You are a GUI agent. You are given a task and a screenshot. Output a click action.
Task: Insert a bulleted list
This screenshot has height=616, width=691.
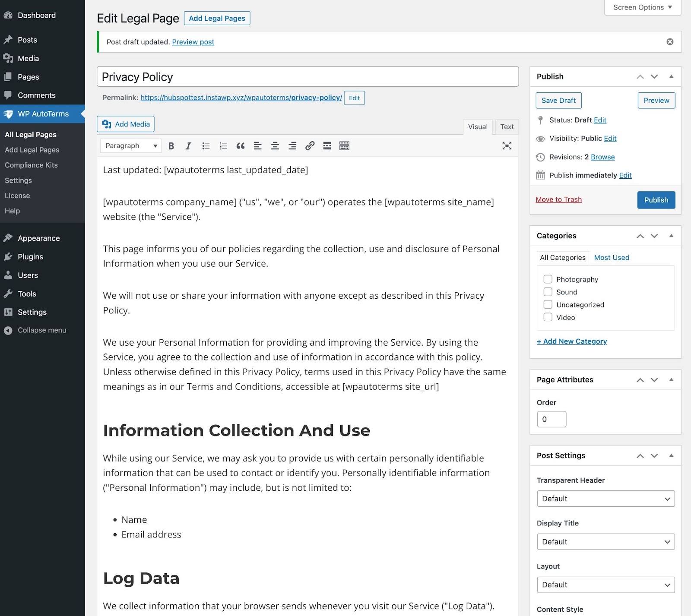coord(206,146)
